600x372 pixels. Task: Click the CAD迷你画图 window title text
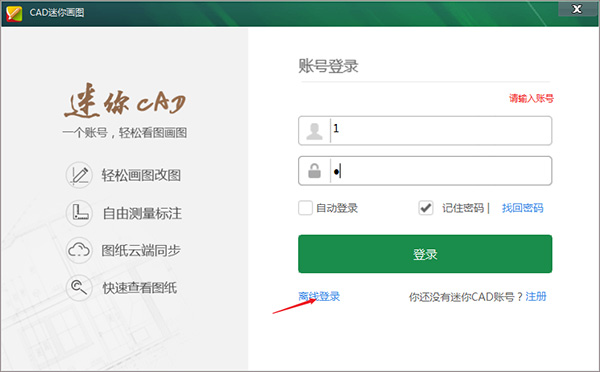57,13
